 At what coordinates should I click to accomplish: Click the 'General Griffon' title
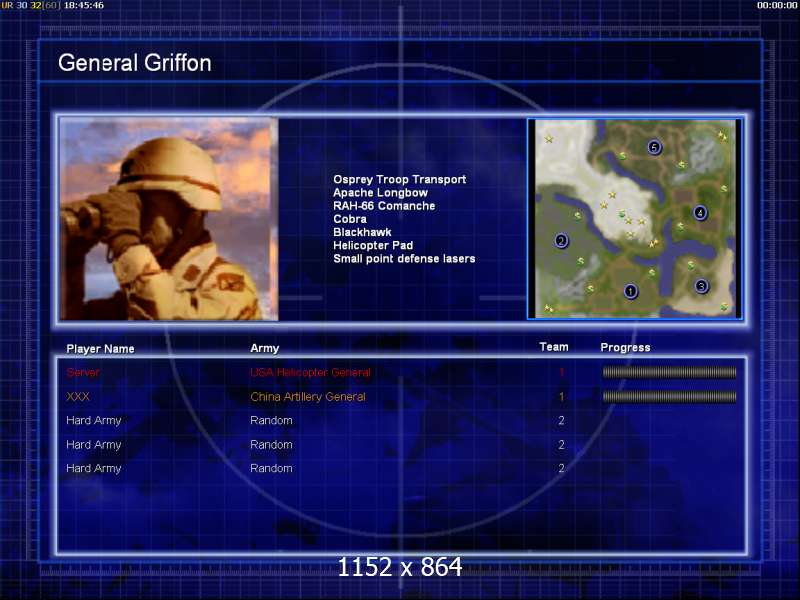pos(135,63)
